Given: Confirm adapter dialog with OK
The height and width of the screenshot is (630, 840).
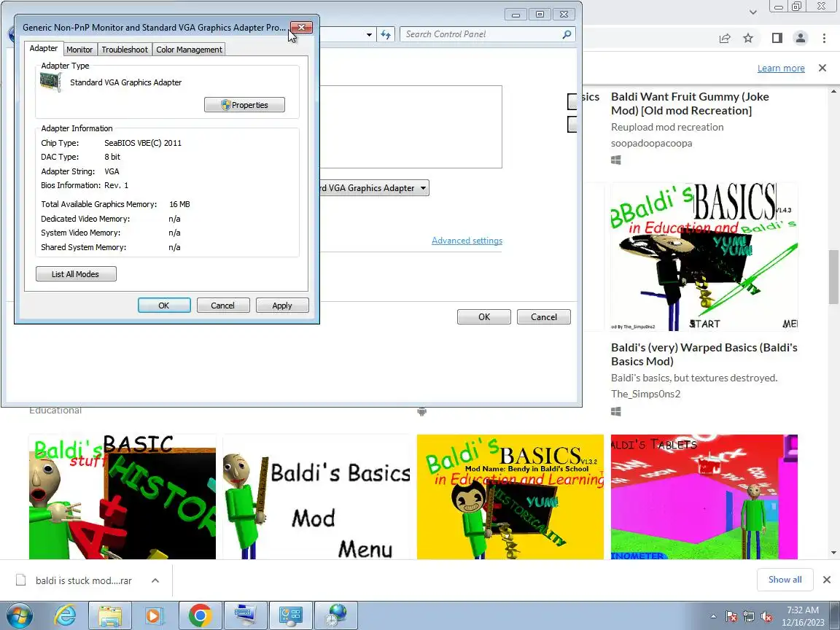Looking at the screenshot, I should 164,306.
